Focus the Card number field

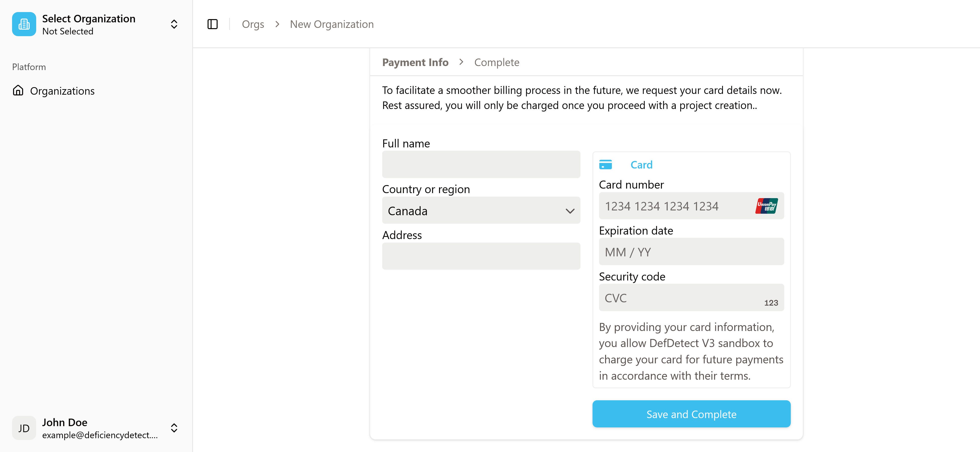coord(691,206)
